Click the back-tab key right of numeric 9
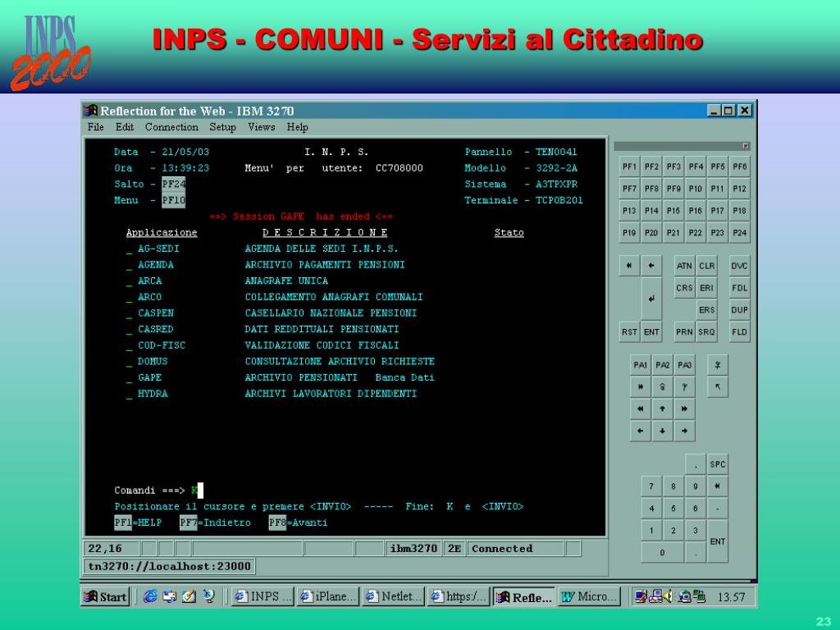 pyautogui.click(x=717, y=486)
